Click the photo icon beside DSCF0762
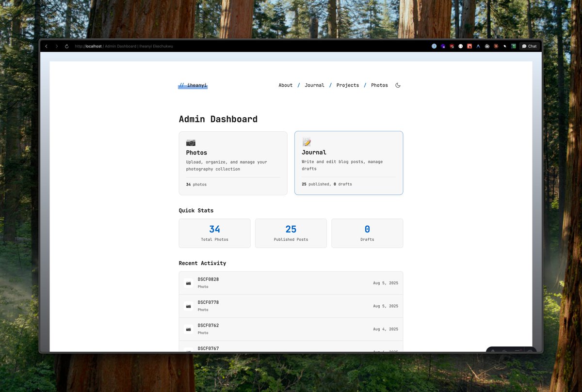The width and height of the screenshot is (582, 392). coord(188,329)
